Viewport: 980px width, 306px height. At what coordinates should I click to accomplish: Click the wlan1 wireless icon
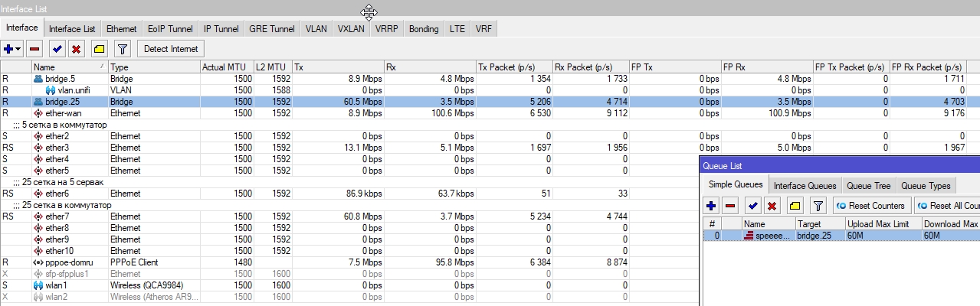pos(38,285)
